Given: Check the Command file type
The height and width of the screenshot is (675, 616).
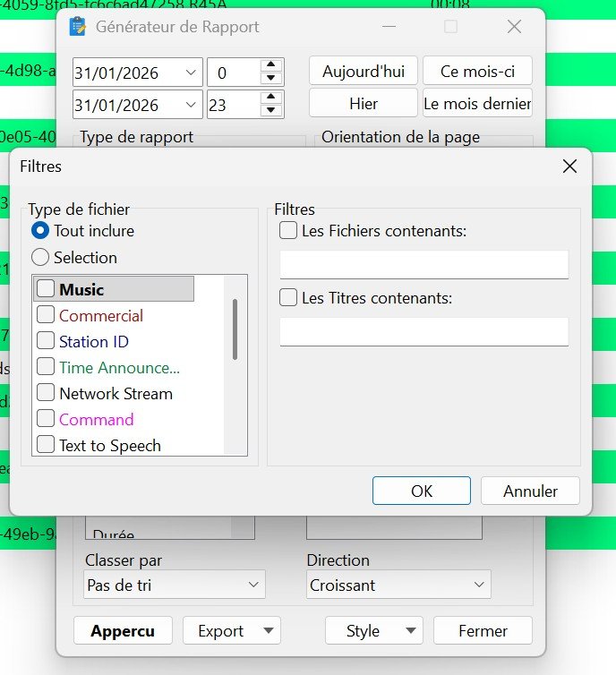Looking at the screenshot, I should [x=46, y=419].
